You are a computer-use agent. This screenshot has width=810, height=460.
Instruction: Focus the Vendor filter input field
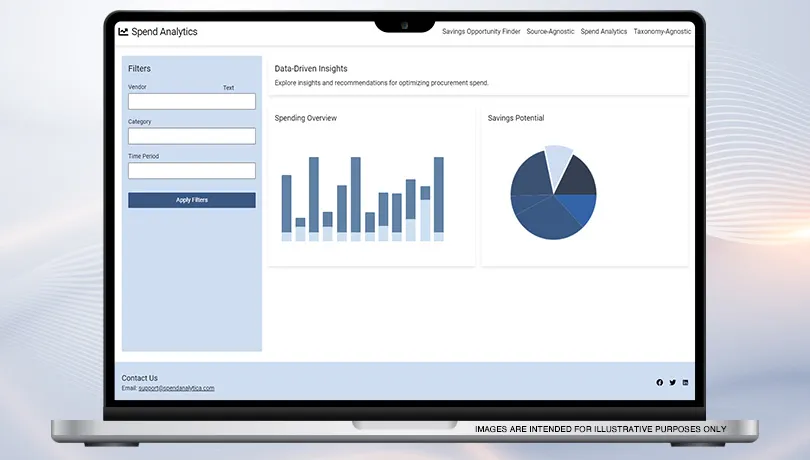point(191,101)
